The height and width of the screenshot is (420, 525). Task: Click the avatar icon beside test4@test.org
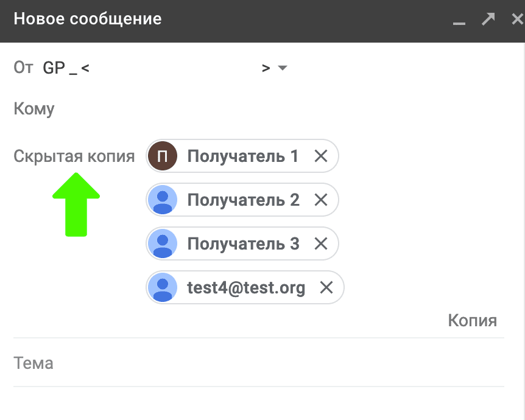pyautogui.click(x=162, y=287)
